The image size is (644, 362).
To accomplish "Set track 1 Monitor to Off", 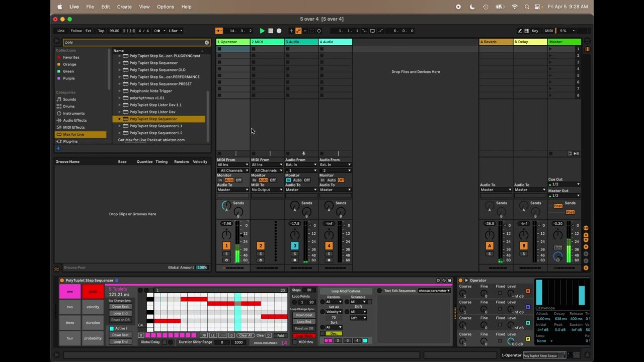I will [x=238, y=180].
